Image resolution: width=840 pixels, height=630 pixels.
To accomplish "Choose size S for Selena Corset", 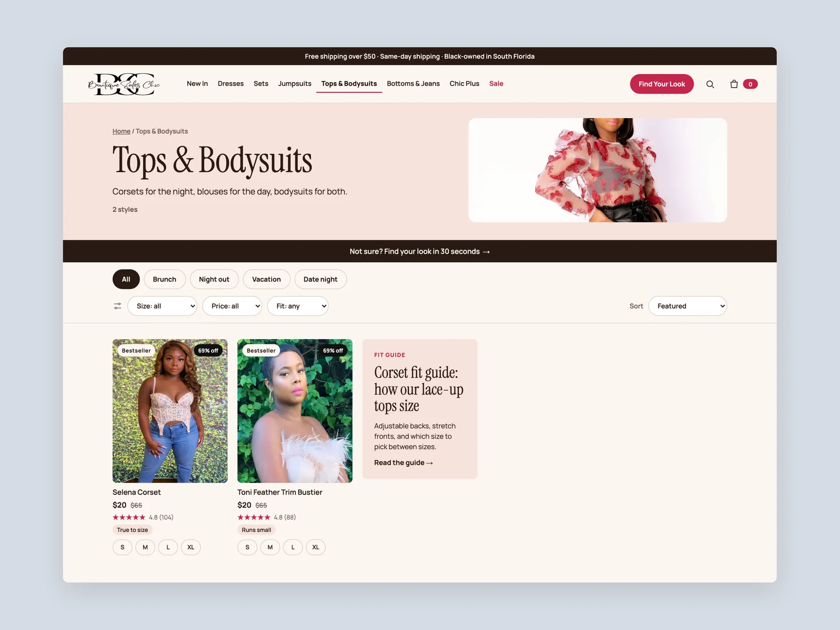I will pyautogui.click(x=122, y=547).
